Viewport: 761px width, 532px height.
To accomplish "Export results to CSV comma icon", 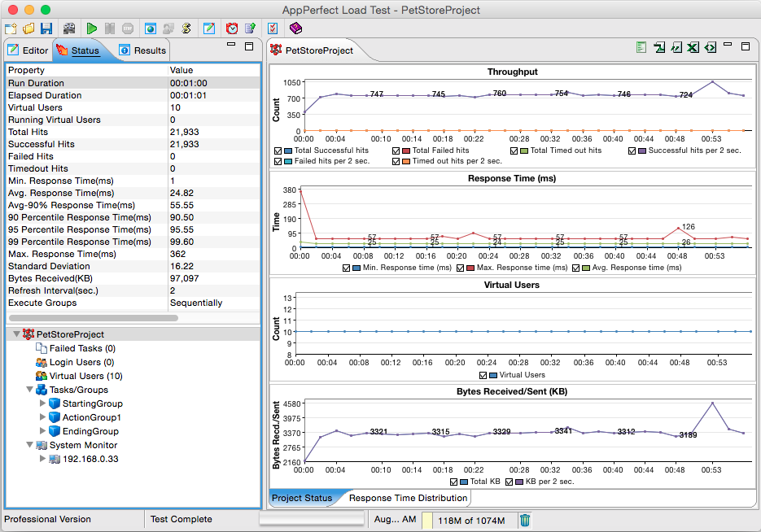I will [x=676, y=47].
